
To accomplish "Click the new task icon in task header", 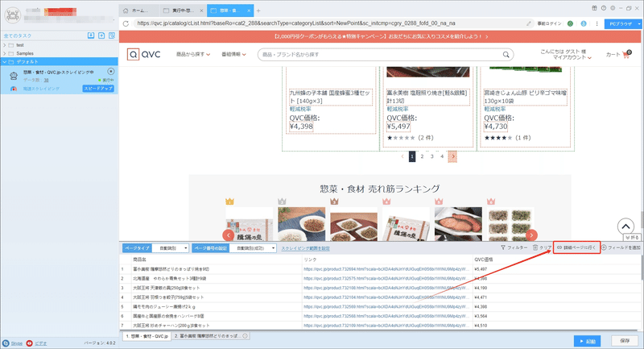I will tap(101, 35).
